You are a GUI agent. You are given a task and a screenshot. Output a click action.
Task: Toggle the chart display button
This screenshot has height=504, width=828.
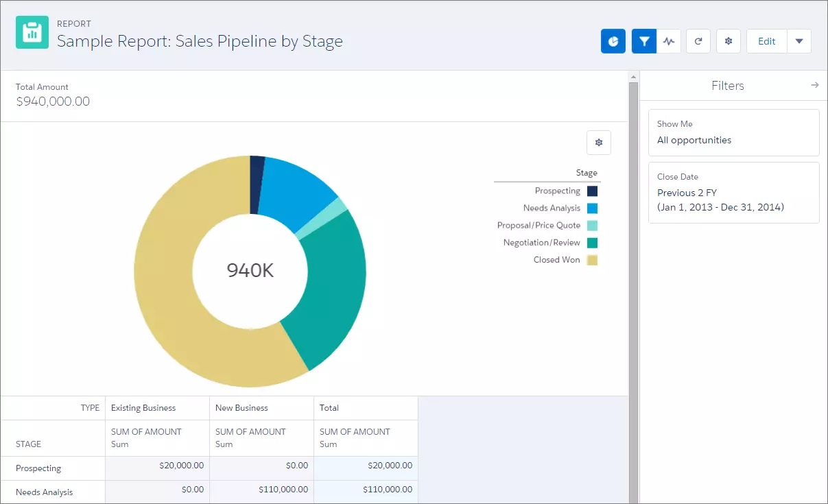pyautogui.click(x=613, y=41)
